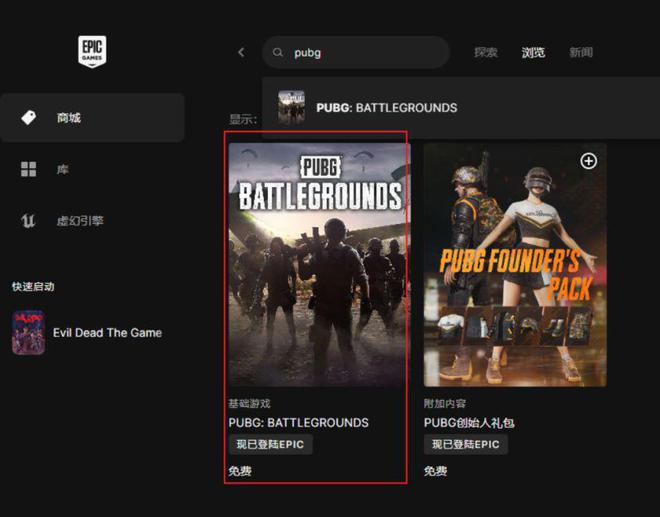Add Founder's Pack to wishlist via plus icon

pyautogui.click(x=588, y=161)
